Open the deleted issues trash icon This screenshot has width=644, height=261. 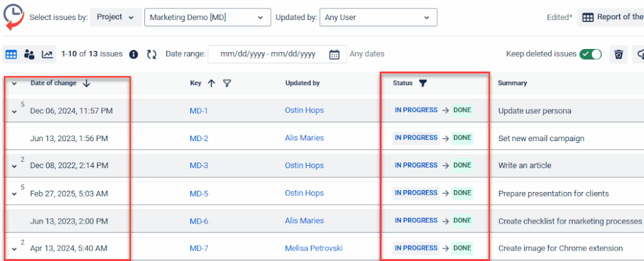[x=618, y=54]
